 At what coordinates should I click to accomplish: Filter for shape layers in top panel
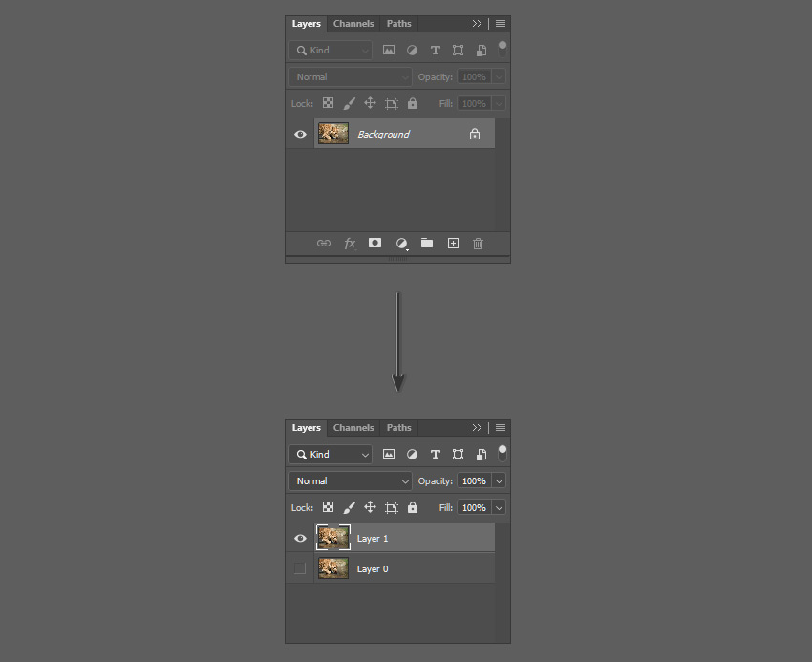pyautogui.click(x=458, y=51)
